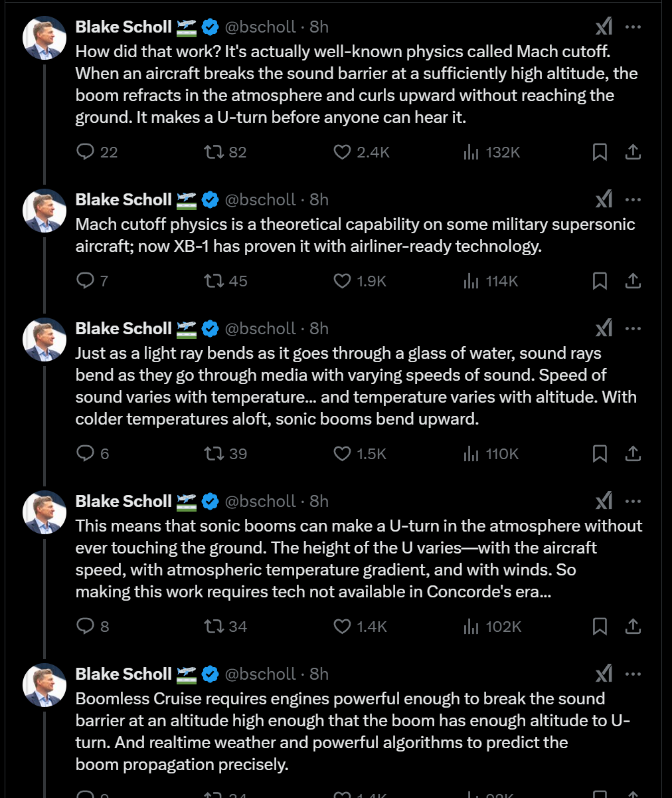Click the @bscholl handle on the second tweet

(x=260, y=199)
